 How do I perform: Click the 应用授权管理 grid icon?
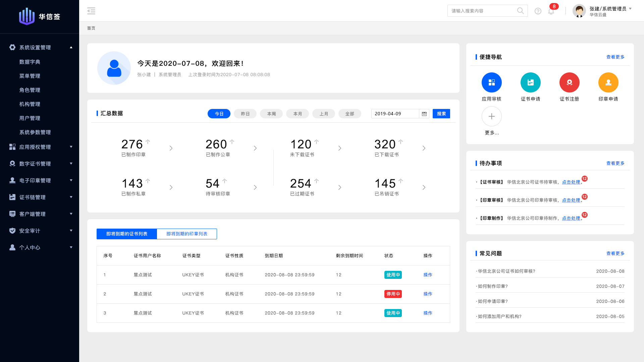[x=12, y=147]
